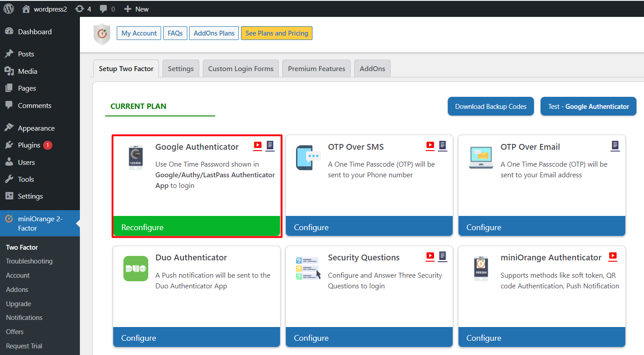Open Troubleshooting submenu item
Screen dimensions: 644x355
pos(29,261)
